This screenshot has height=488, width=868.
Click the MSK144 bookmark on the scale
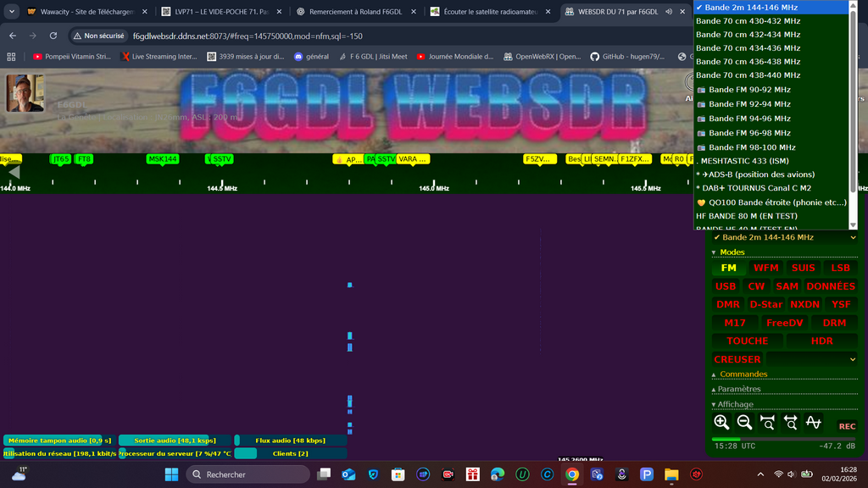click(162, 159)
